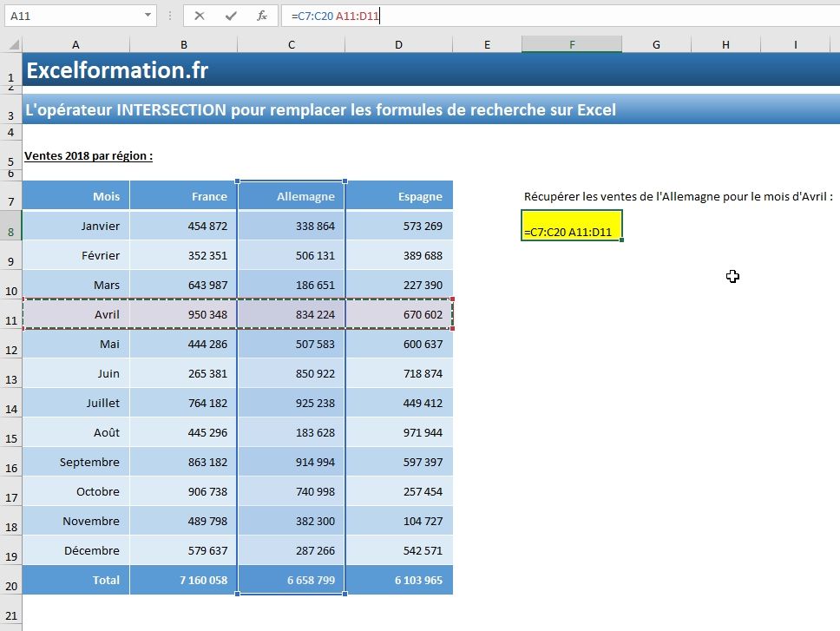The width and height of the screenshot is (840, 631).
Task: Click the 'Mai' month cell
Action: 75,344
